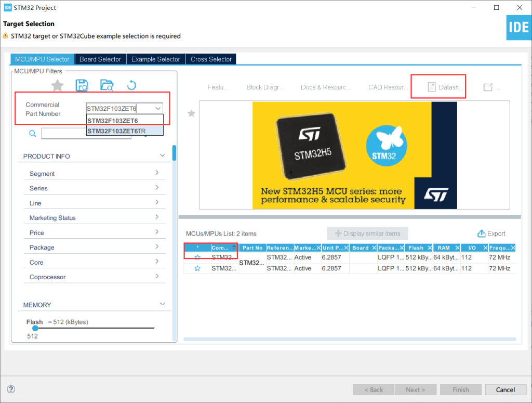Click the Export list icon
532x403 pixels.
[x=482, y=233]
